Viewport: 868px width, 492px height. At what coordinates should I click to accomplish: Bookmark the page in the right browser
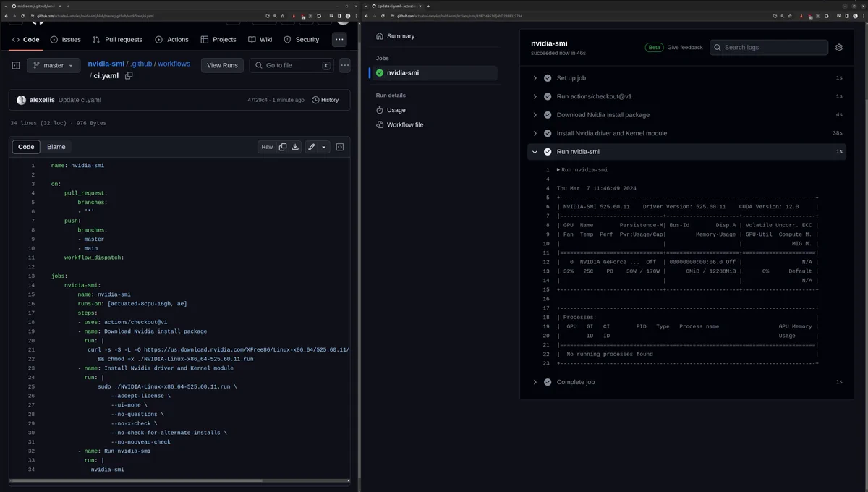789,16
